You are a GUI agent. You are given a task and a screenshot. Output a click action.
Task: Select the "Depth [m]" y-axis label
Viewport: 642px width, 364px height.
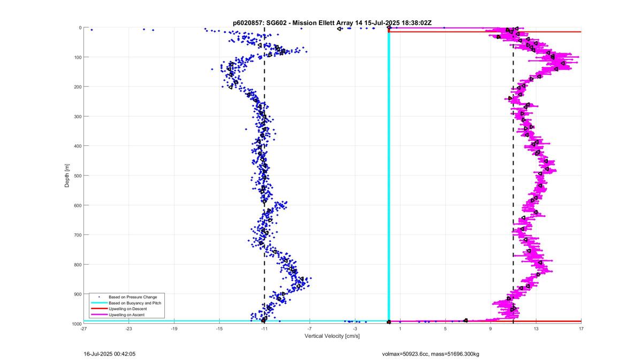click(x=67, y=175)
